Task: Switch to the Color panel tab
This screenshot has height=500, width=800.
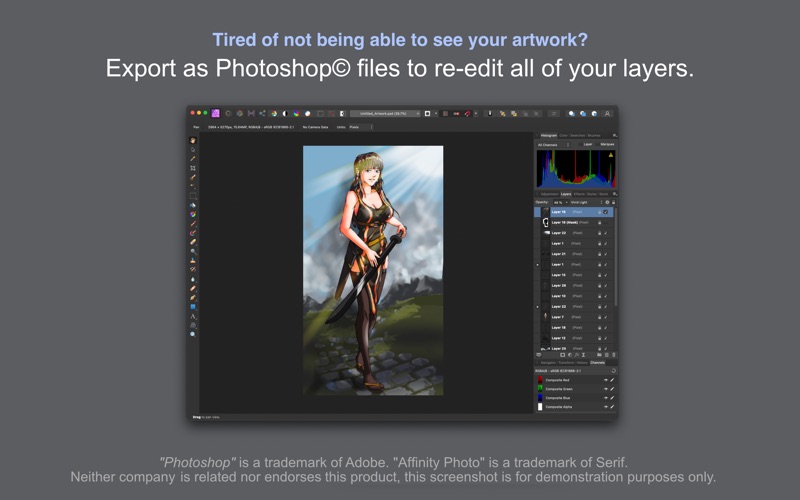Action: [x=563, y=135]
